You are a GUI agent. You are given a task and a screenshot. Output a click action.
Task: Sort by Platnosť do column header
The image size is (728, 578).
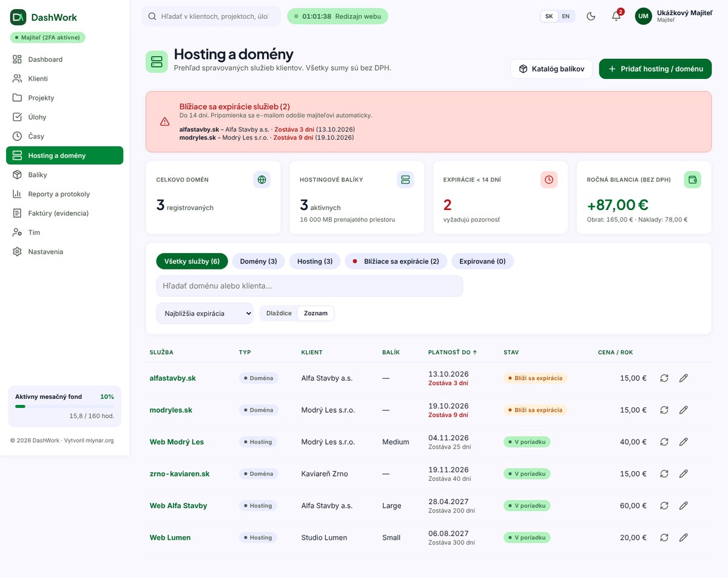tap(453, 352)
